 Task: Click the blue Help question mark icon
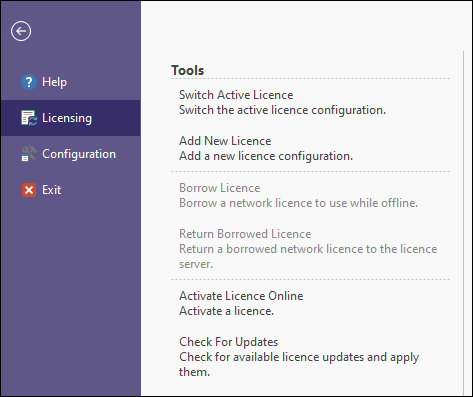[29, 82]
